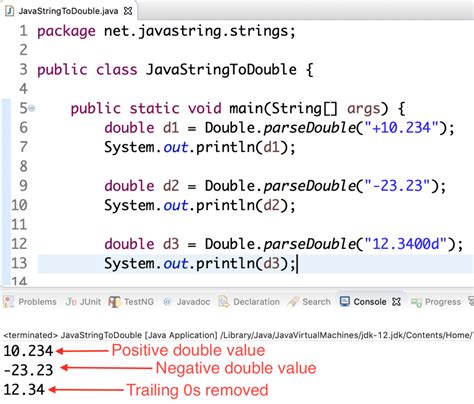Viewport: 474px width, 404px height.
Task: Click the Console monitor icon
Action: pos(345,301)
